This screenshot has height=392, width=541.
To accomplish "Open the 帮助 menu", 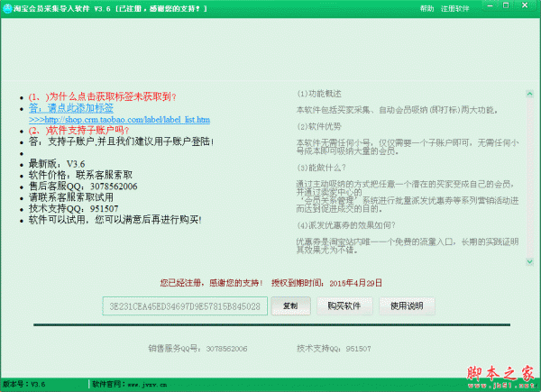I will pyautogui.click(x=426, y=9).
